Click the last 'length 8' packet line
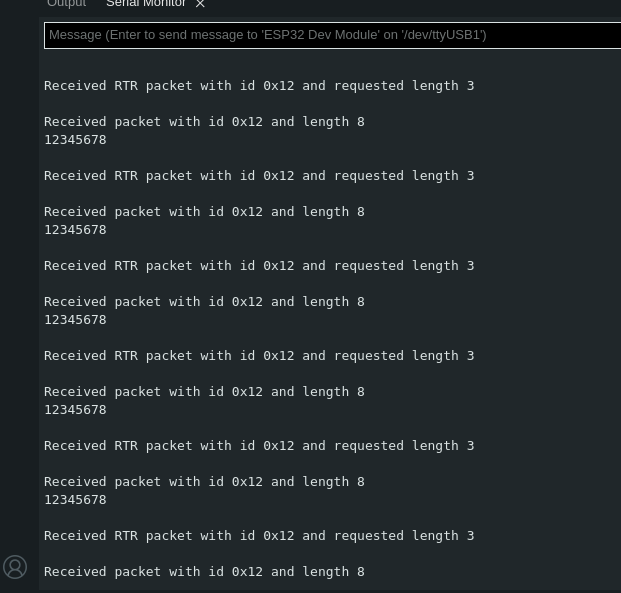 204,572
